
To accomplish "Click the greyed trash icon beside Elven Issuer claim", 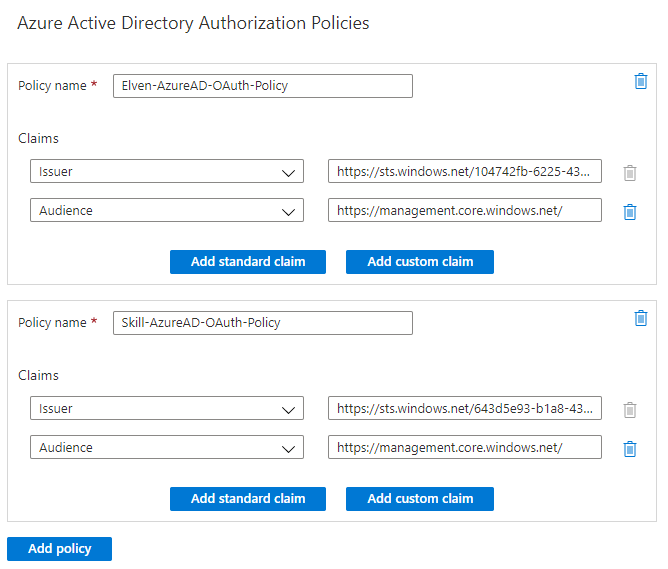I will coord(630,173).
